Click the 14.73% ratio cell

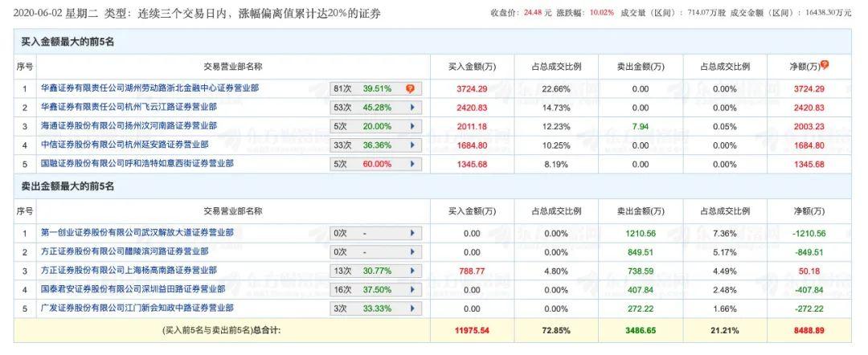556,108
